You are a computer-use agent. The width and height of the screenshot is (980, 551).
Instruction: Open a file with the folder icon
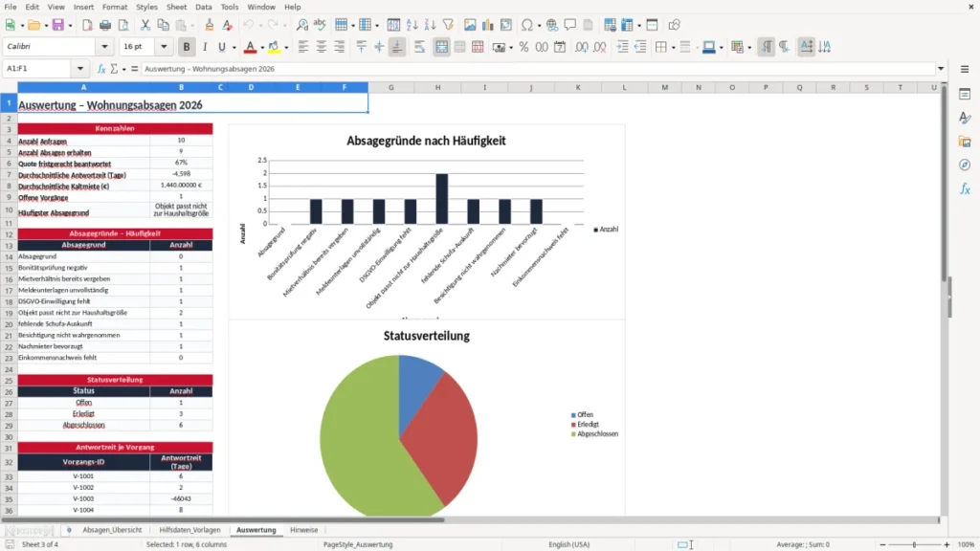click(33, 25)
